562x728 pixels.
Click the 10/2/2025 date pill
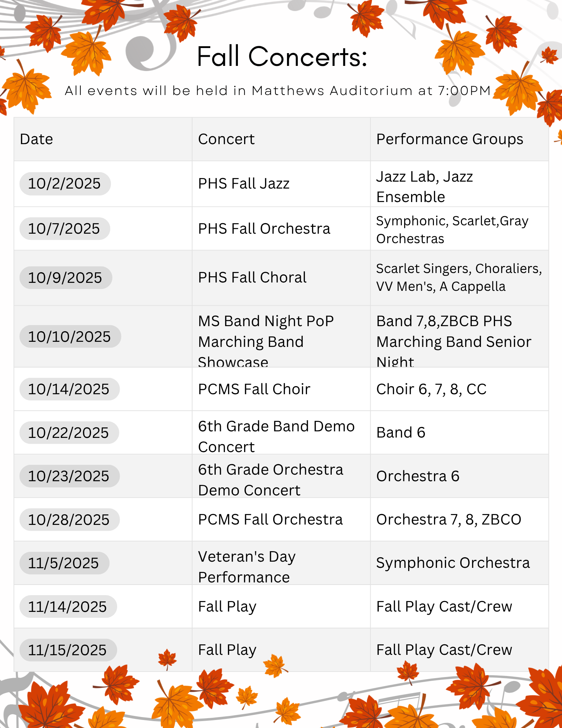pos(65,184)
